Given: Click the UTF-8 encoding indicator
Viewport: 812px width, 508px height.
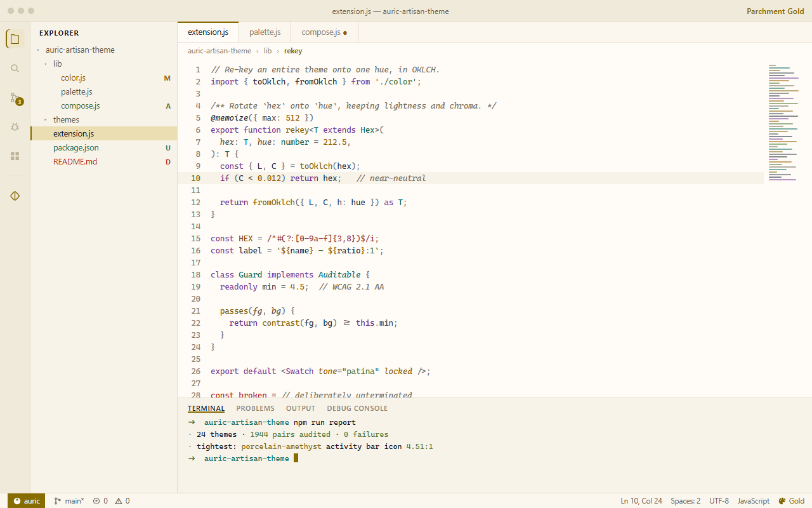Looking at the screenshot, I should [x=719, y=501].
